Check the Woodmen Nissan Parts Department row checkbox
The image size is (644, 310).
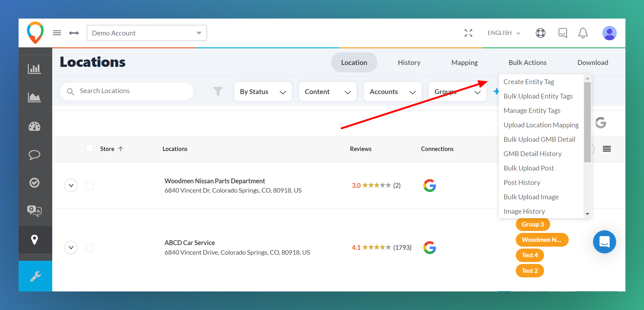pyautogui.click(x=90, y=186)
